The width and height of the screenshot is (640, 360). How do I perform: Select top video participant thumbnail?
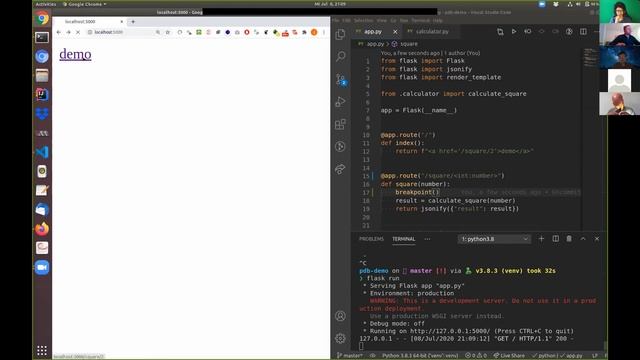click(x=619, y=11)
